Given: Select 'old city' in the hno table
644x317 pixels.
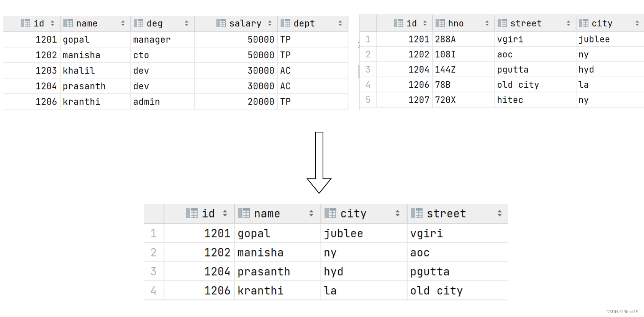Looking at the screenshot, I should point(535,85).
